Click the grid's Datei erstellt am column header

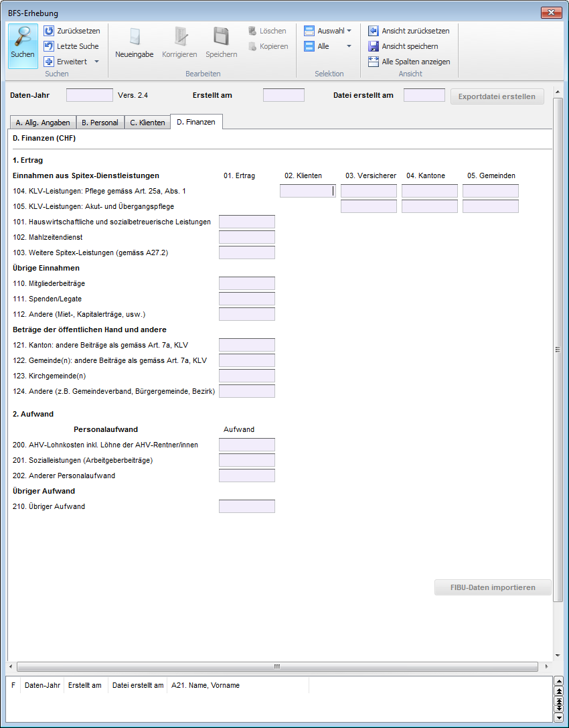(x=138, y=685)
